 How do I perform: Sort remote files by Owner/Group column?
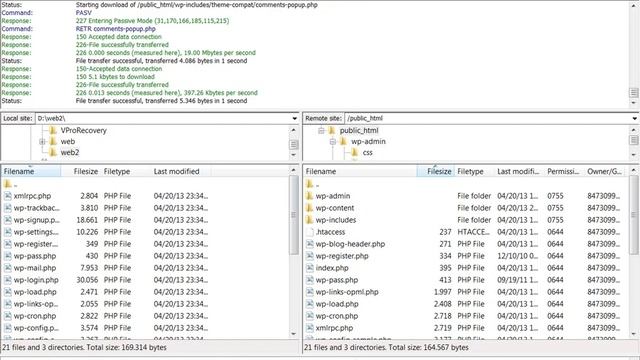coord(605,171)
